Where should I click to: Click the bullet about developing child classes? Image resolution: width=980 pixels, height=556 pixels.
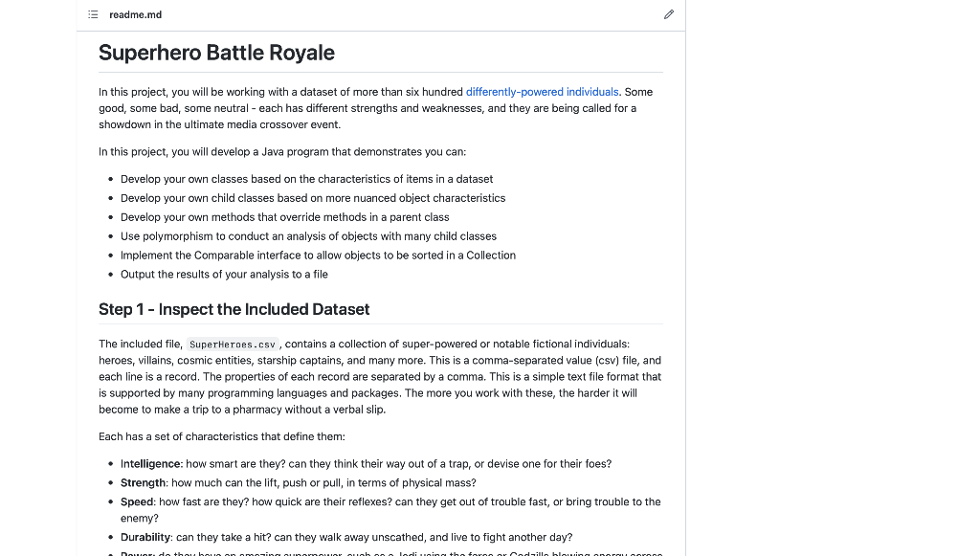pyautogui.click(x=313, y=198)
